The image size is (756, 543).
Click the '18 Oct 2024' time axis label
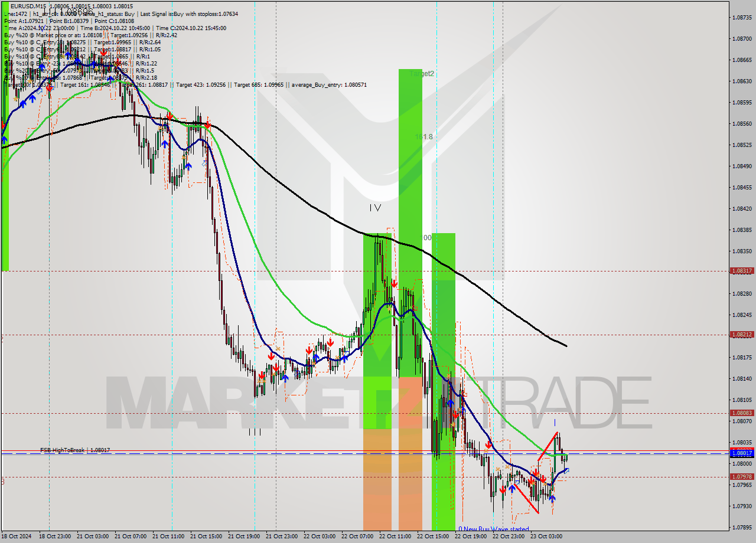click(x=16, y=537)
